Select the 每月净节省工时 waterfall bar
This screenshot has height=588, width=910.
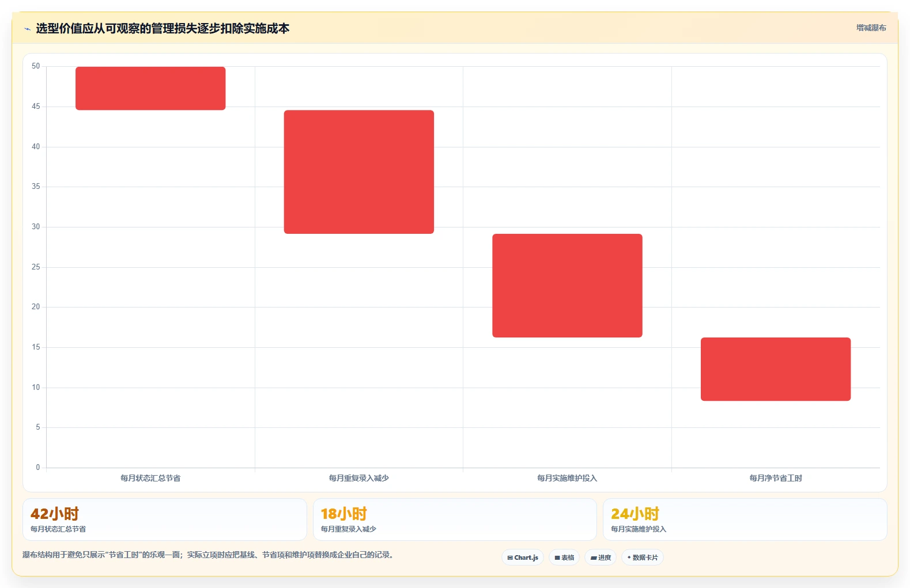776,369
